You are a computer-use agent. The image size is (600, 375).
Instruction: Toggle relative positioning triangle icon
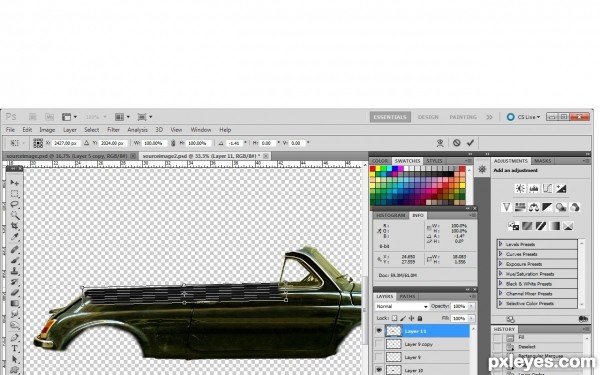point(86,143)
